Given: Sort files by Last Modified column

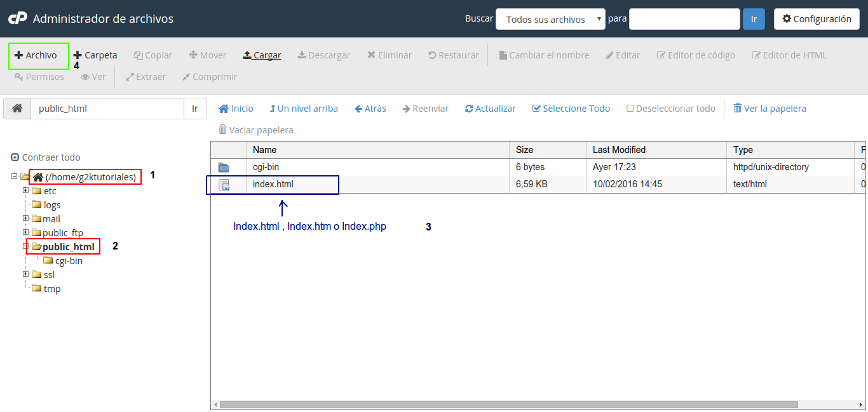Looking at the screenshot, I should (x=619, y=150).
